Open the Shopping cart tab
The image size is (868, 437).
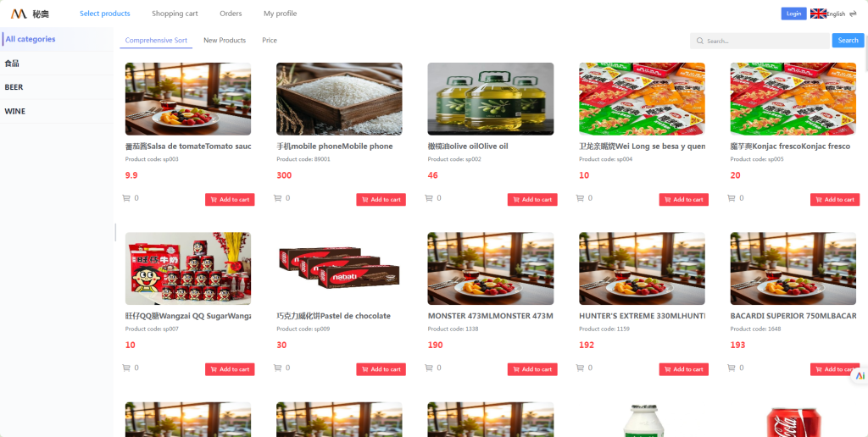tap(175, 14)
